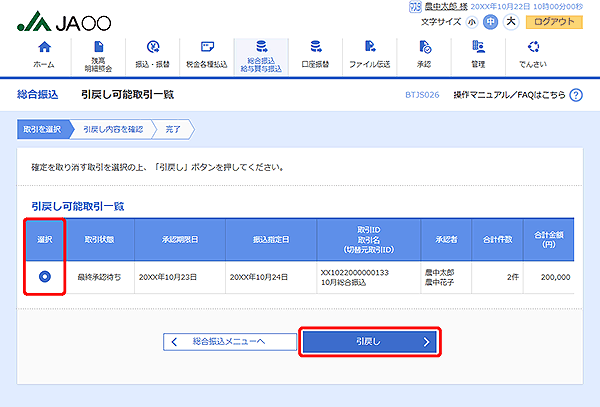Click the 引戻し button
The image size is (600, 407).
[370, 342]
